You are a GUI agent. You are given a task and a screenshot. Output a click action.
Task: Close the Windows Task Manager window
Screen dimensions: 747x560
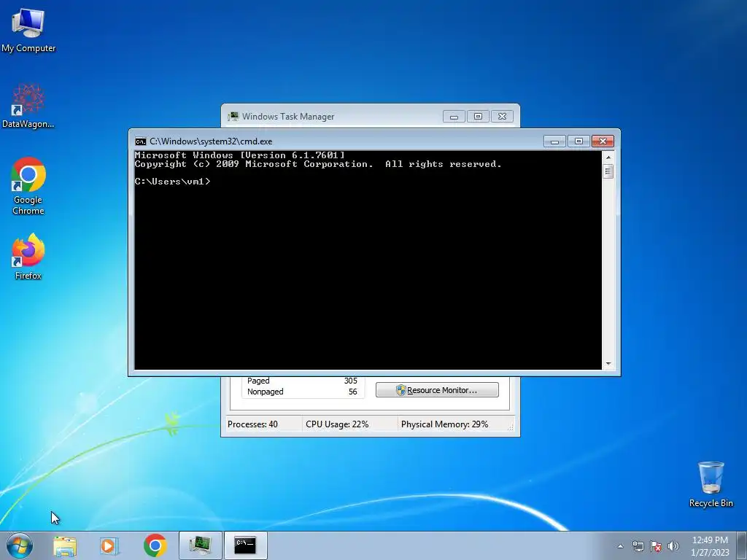[502, 117]
